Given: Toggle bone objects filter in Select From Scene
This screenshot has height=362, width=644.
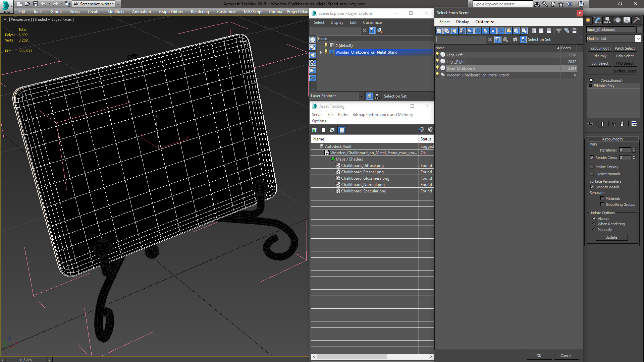Looking at the screenshot, I should pyautogui.click(x=501, y=31).
